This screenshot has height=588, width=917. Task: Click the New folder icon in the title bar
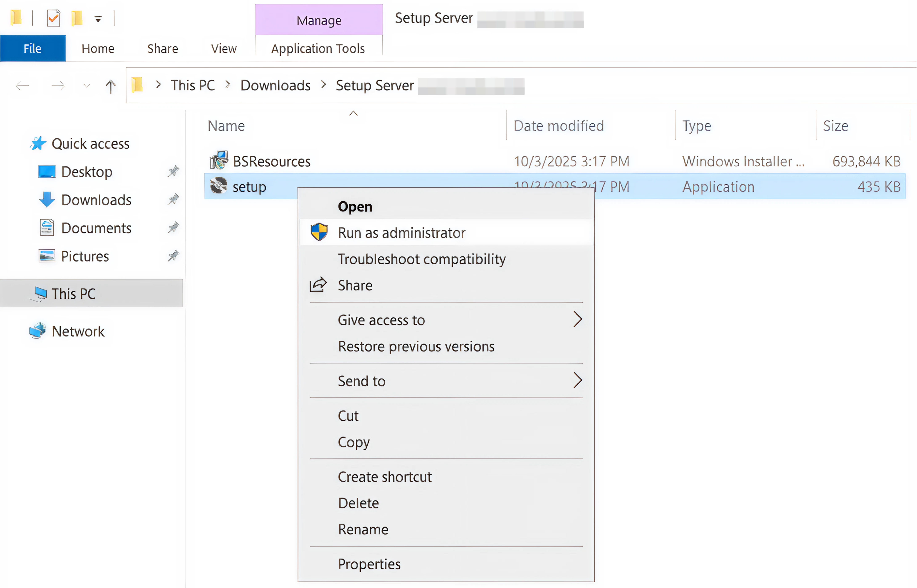[77, 18]
